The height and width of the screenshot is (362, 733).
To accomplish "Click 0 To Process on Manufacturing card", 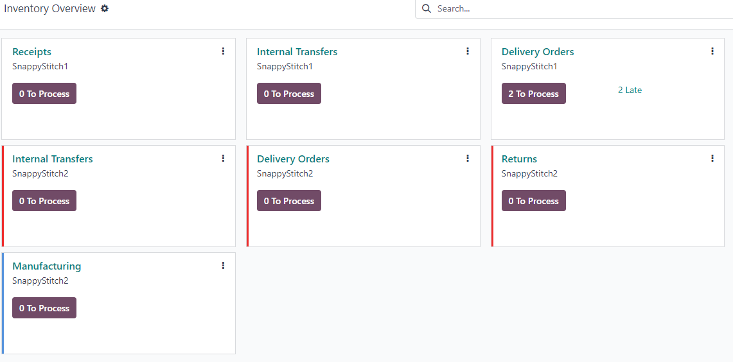I will (44, 308).
